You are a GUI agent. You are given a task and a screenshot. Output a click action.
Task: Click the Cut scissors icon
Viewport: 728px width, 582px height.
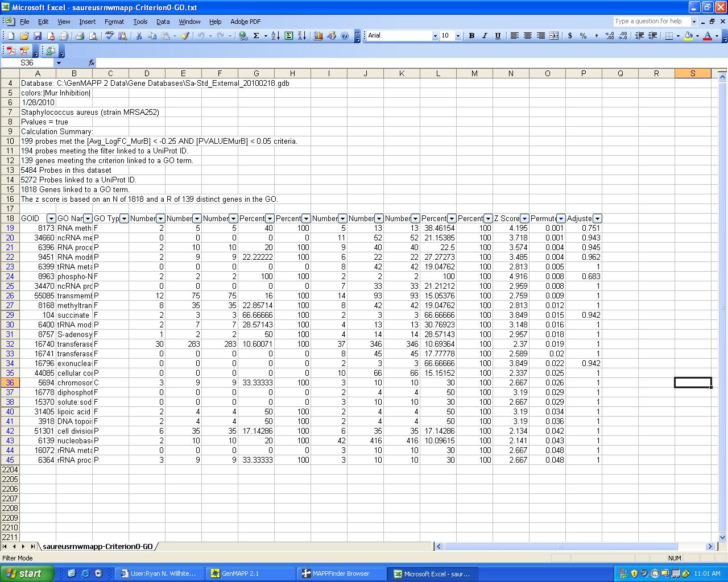138,36
